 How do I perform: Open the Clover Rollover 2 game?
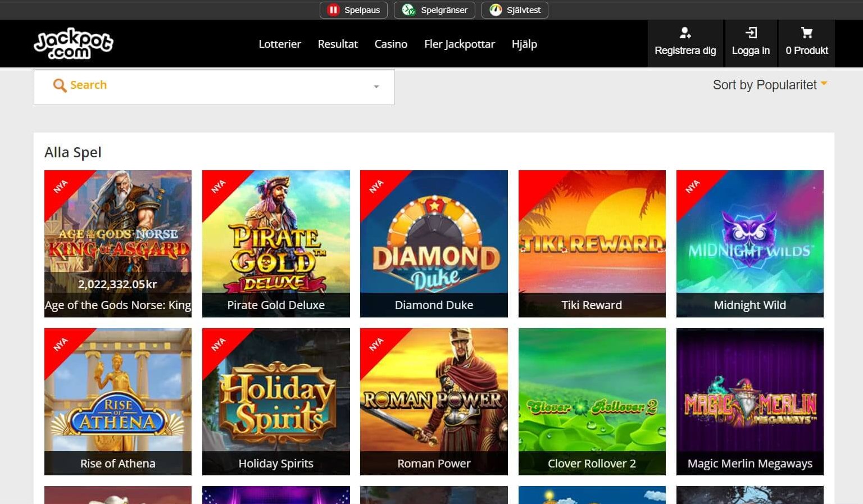592,402
